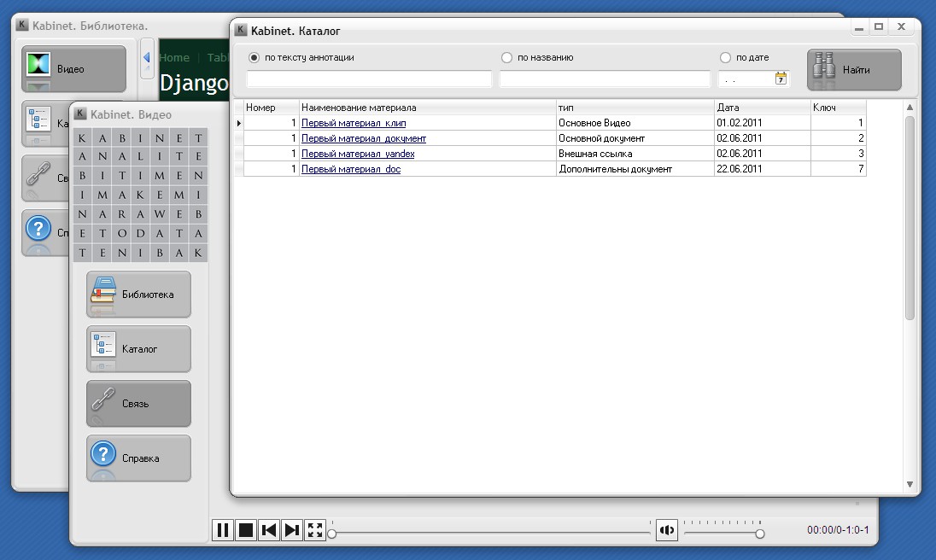Sort by Наименование материала column header
936x560 pixels.
427,108
